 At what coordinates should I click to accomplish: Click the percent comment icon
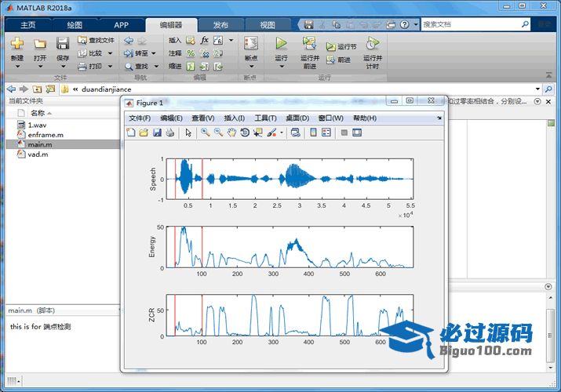point(191,53)
